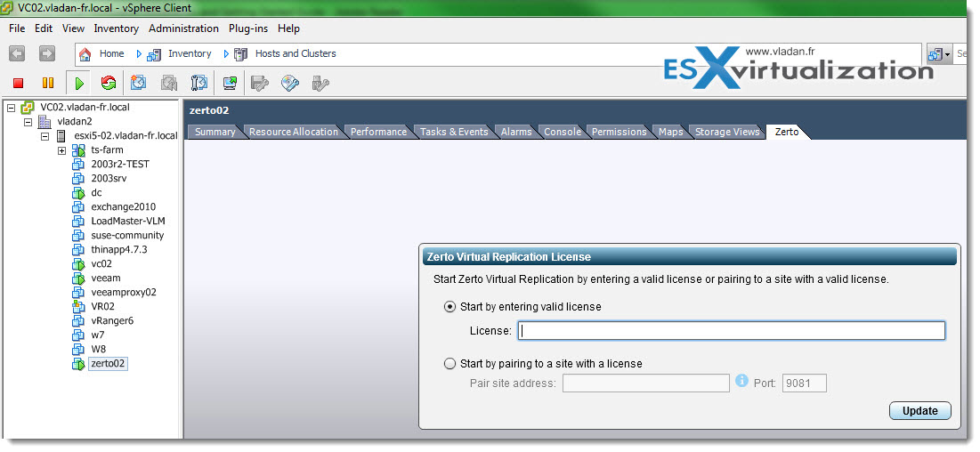This screenshot has width=980, height=452.
Task: Switch to the Console tab
Action: pos(563,132)
